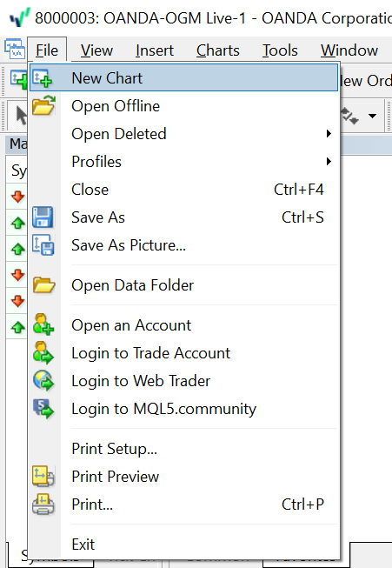Click the new chart toolbar icon behind menu
Image resolution: width=392 pixels, height=568 pixels.
pyautogui.click(x=19, y=79)
